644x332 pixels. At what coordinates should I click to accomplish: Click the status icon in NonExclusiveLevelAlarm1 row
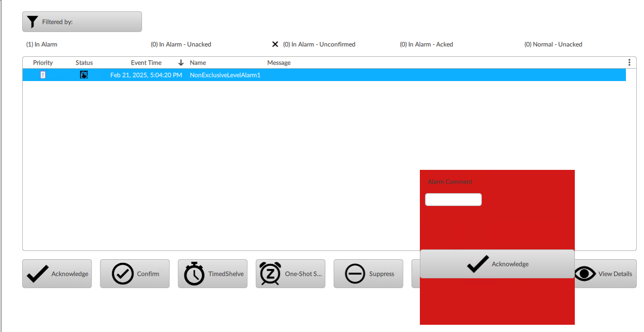coord(84,75)
